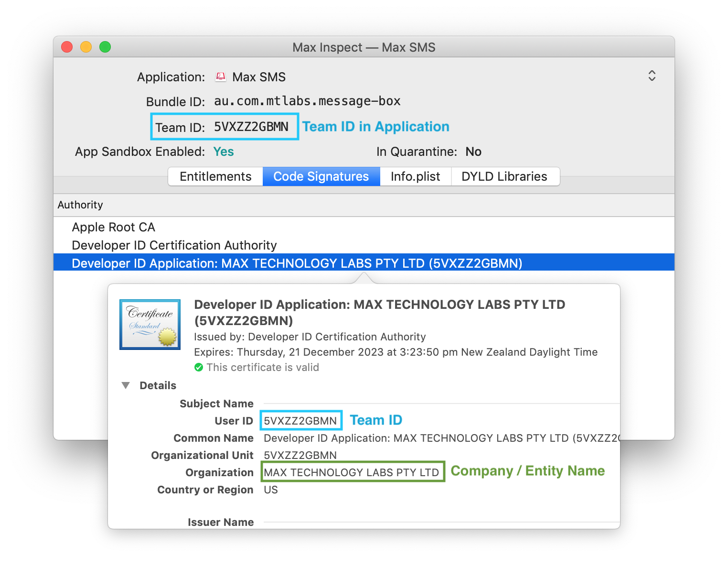Click the Organizational Unit value
This screenshot has height=567, width=728.
pos(300,455)
